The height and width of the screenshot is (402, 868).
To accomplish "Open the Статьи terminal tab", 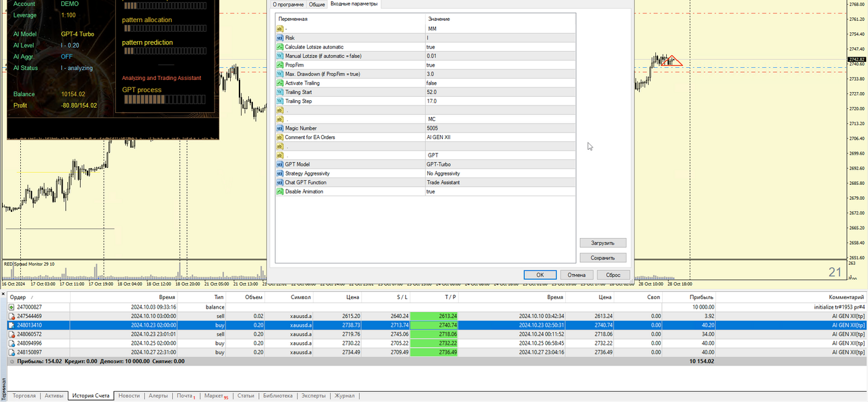I will click(x=246, y=396).
